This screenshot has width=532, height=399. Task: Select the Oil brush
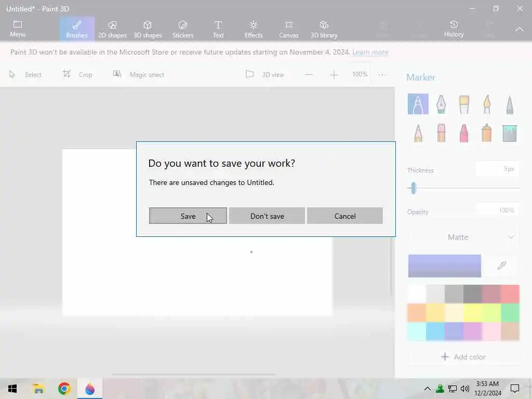tap(464, 104)
